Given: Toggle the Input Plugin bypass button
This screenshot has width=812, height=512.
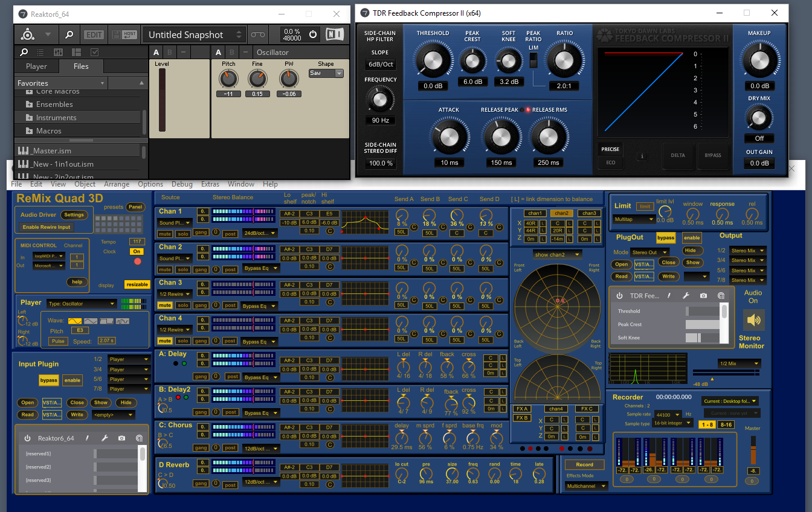Looking at the screenshot, I should (x=48, y=380).
